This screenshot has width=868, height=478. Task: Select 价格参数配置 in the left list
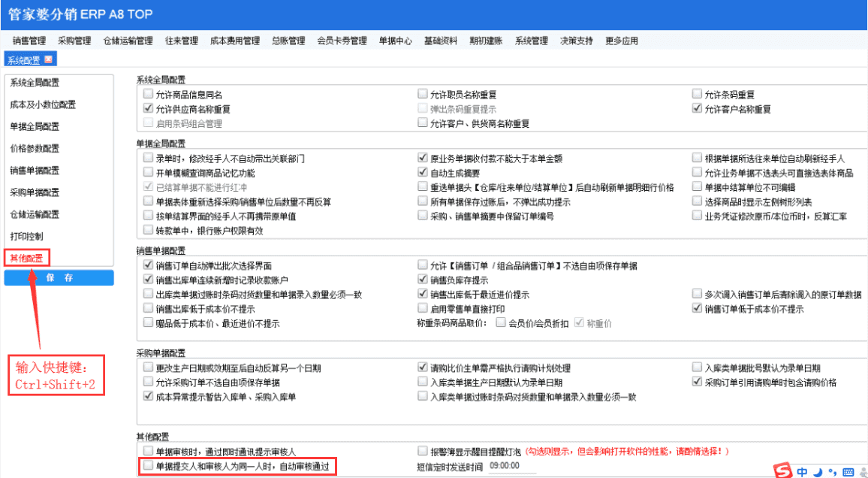coord(35,149)
